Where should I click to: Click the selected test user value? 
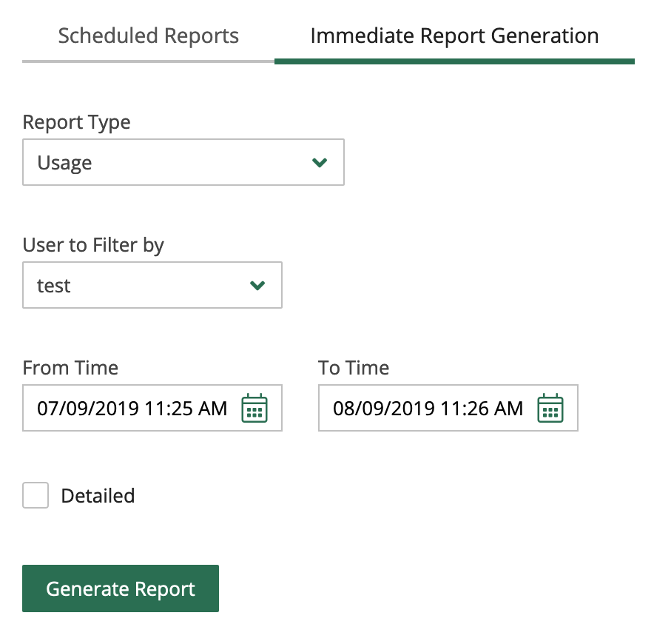click(54, 286)
